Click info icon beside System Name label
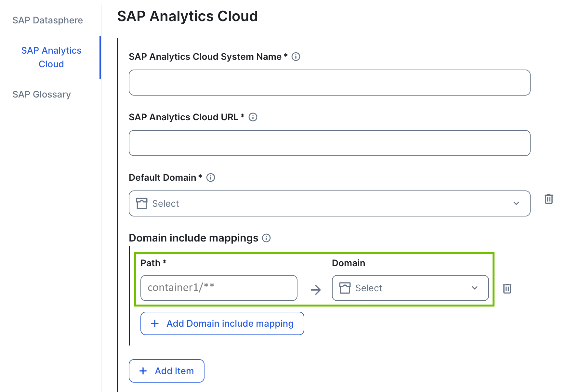This screenshot has height=392, width=567. click(x=296, y=57)
